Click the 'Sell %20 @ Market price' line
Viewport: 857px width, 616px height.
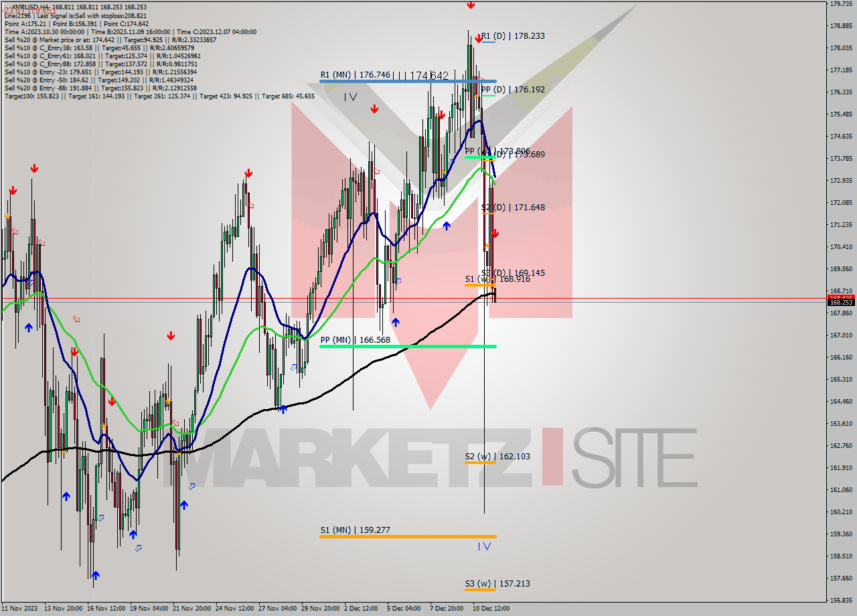click(x=110, y=40)
